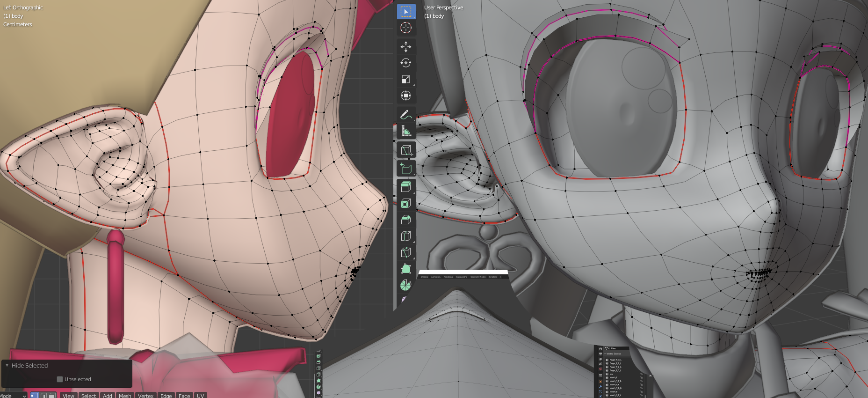This screenshot has width=868, height=398.
Task: Enable the Unselected checkbox
Action: click(x=60, y=379)
